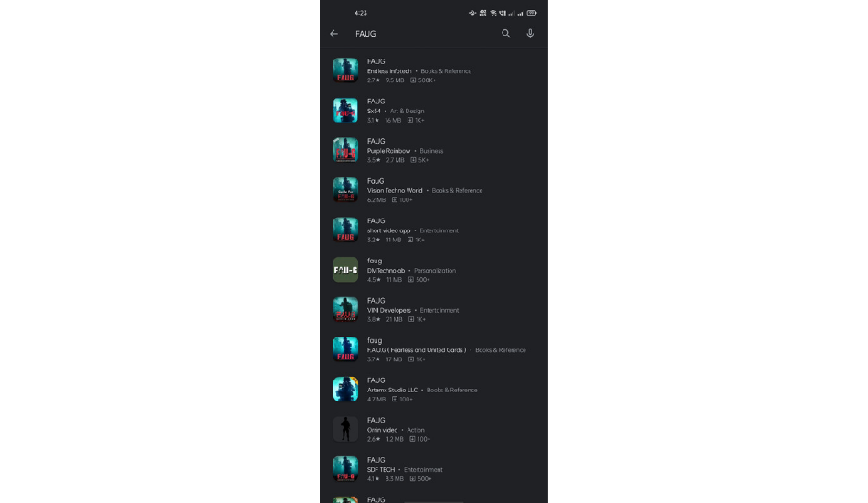Tap the green FAU-G icon by DMTechnolab
The width and height of the screenshot is (868, 503).
pyautogui.click(x=345, y=270)
